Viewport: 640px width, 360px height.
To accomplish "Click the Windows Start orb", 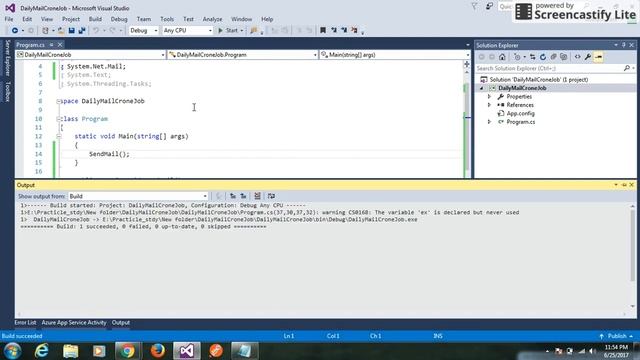I will 13,351.
